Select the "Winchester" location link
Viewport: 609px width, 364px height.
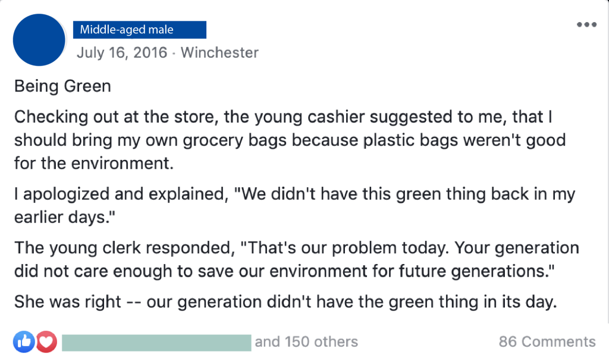(219, 52)
